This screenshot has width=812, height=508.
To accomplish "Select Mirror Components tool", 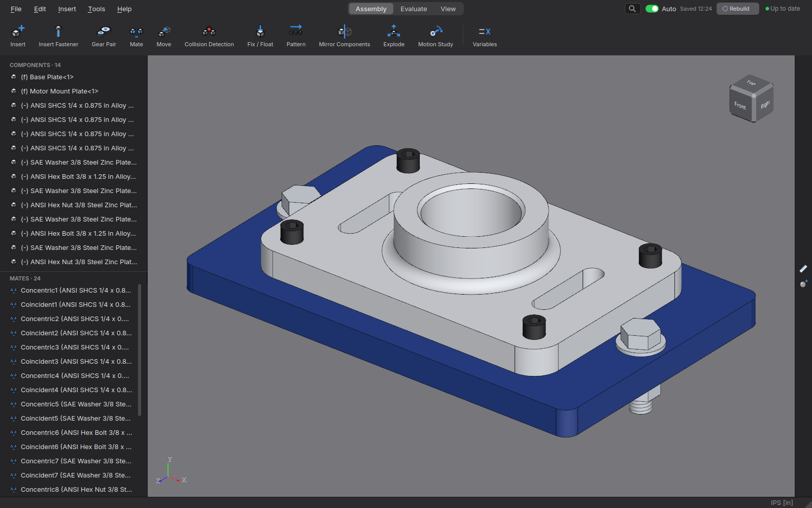I will pyautogui.click(x=345, y=37).
